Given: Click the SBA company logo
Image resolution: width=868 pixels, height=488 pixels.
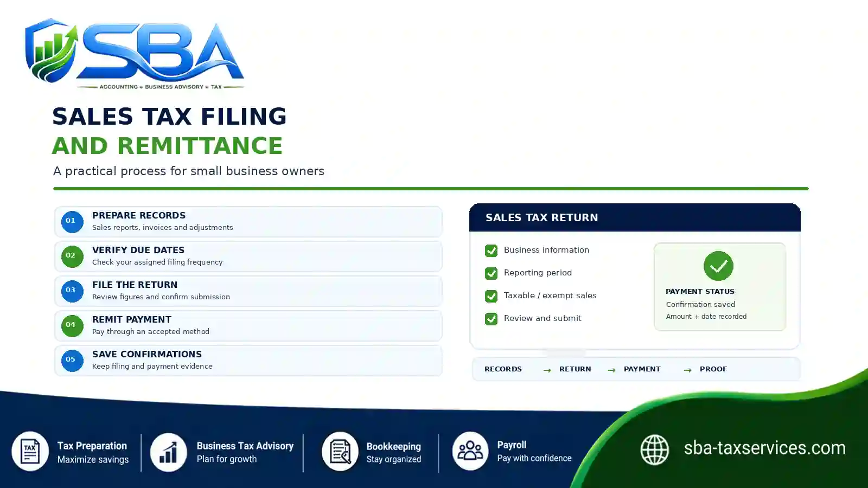Looking at the screenshot, I should pyautogui.click(x=135, y=54).
